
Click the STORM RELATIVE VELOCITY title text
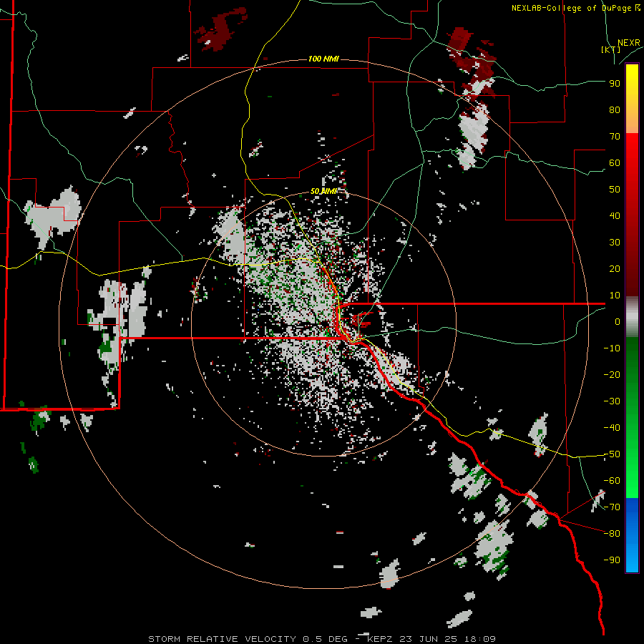pyautogui.click(x=222, y=639)
